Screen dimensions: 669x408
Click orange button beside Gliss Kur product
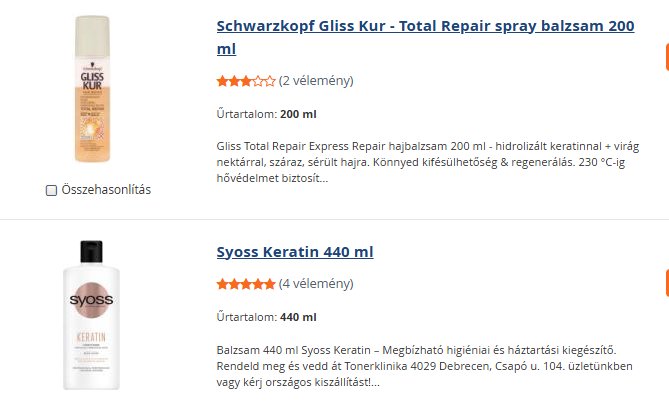(x=665, y=57)
